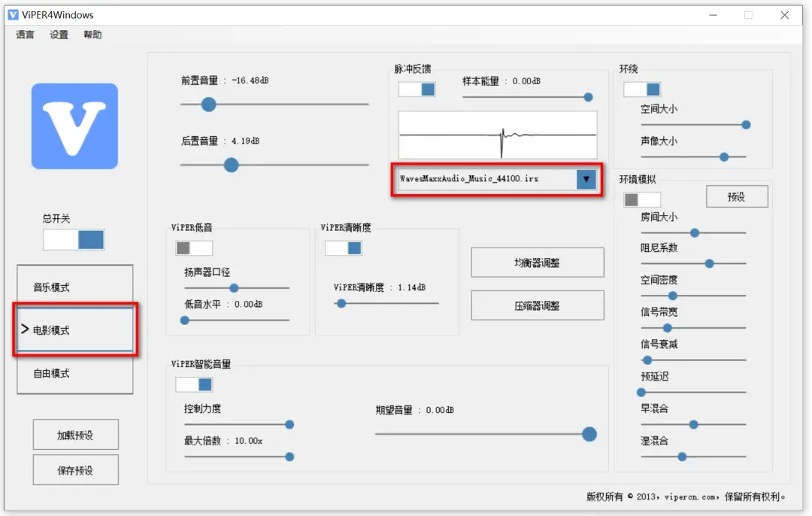Click the large blue ViPER V logo
Image resolution: width=812 pixels, height=516 pixels.
click(x=74, y=126)
